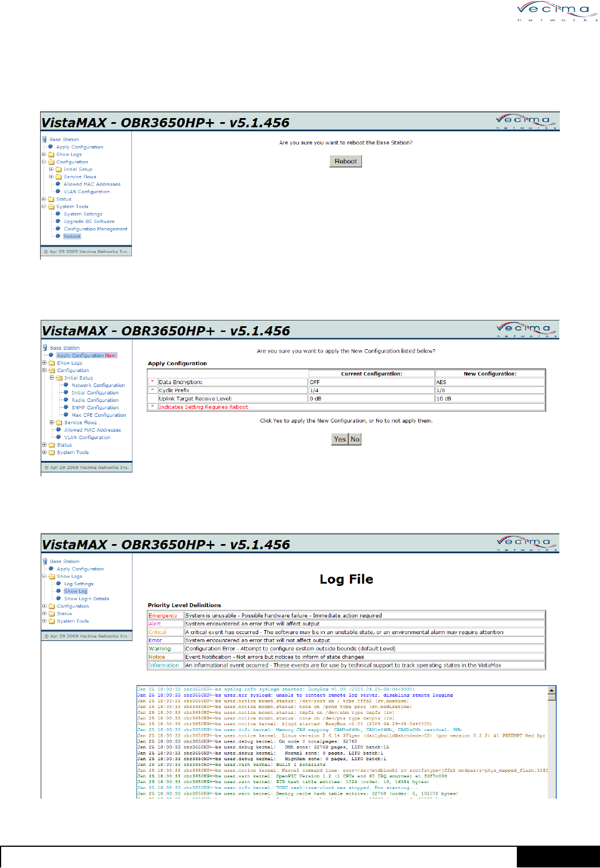The height and width of the screenshot is (868, 600).
Task: Click the log viewer scrollbar up arrow
Action: (x=552, y=691)
